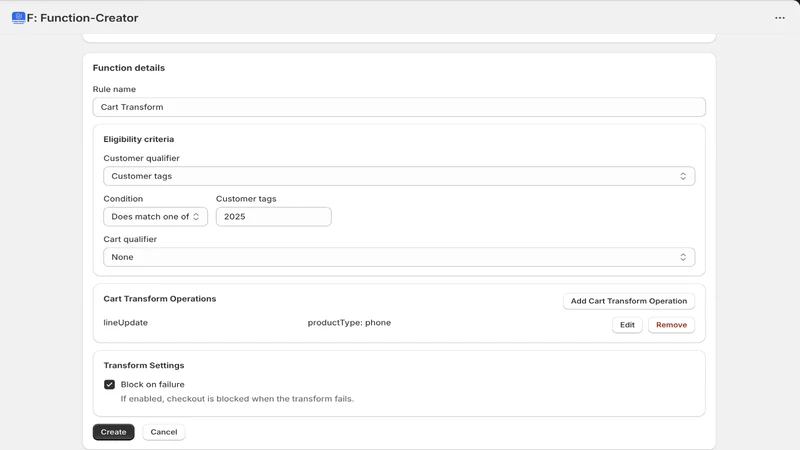Click the F: Function-Creator title text
This screenshot has width=800, height=450.
[82, 18]
